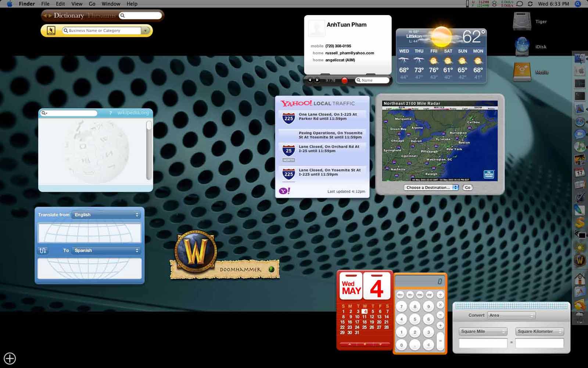Go to next contact in Address Book widget

tap(318, 80)
